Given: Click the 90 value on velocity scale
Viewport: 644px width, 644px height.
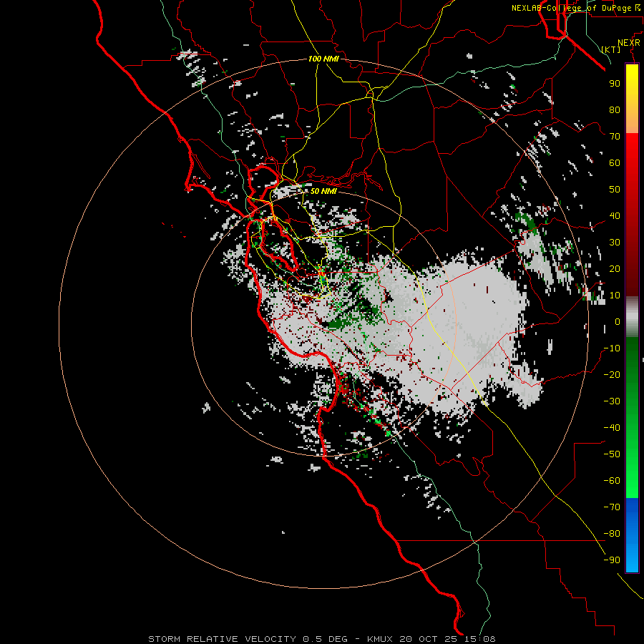Looking at the screenshot, I should [615, 84].
